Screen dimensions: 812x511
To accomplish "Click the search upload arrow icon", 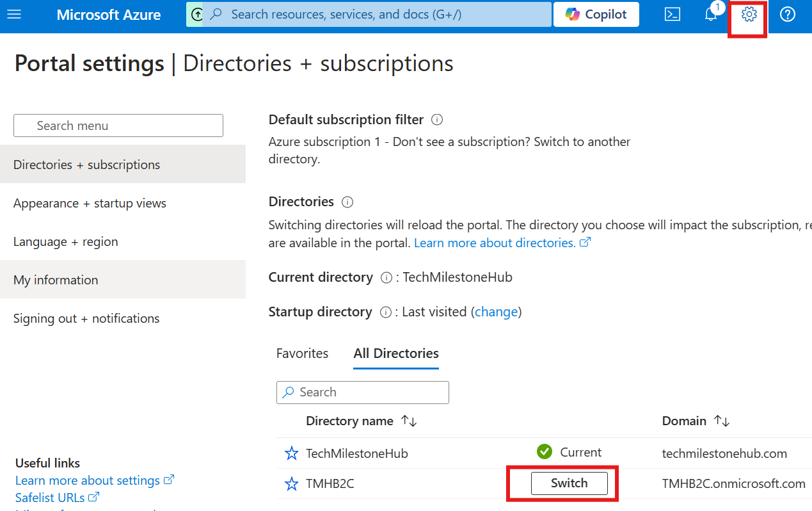I will coord(197,14).
